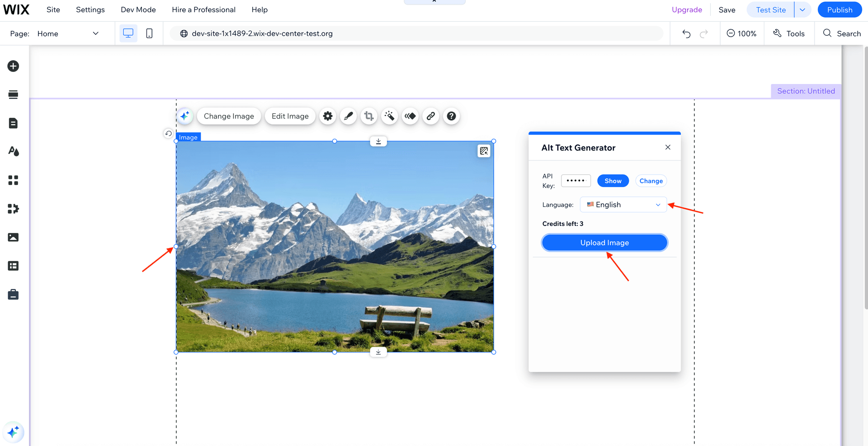
Task: Open the AI sparkle assistant on the toolbar
Action: [184, 116]
